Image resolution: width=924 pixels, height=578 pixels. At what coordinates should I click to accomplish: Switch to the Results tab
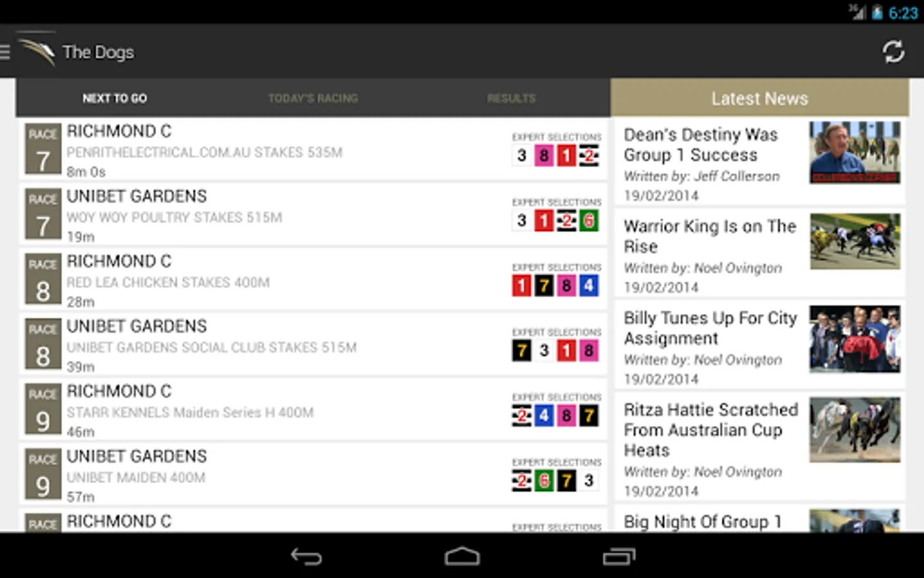pos(511,98)
